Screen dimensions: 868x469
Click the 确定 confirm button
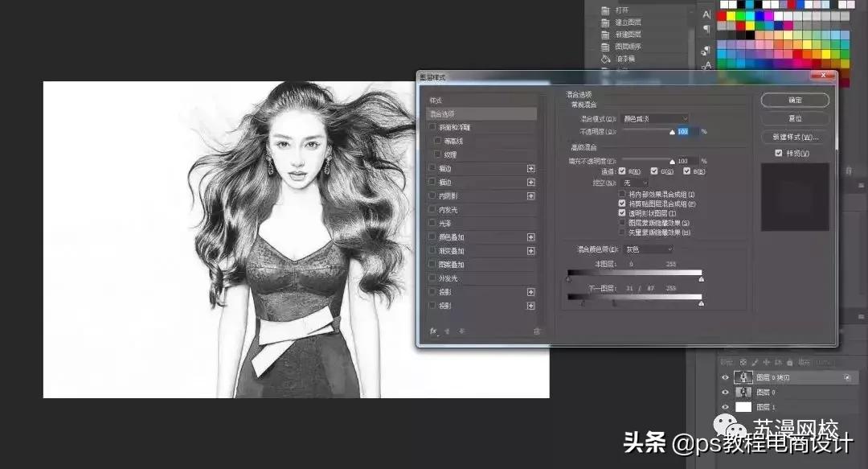[x=795, y=99]
